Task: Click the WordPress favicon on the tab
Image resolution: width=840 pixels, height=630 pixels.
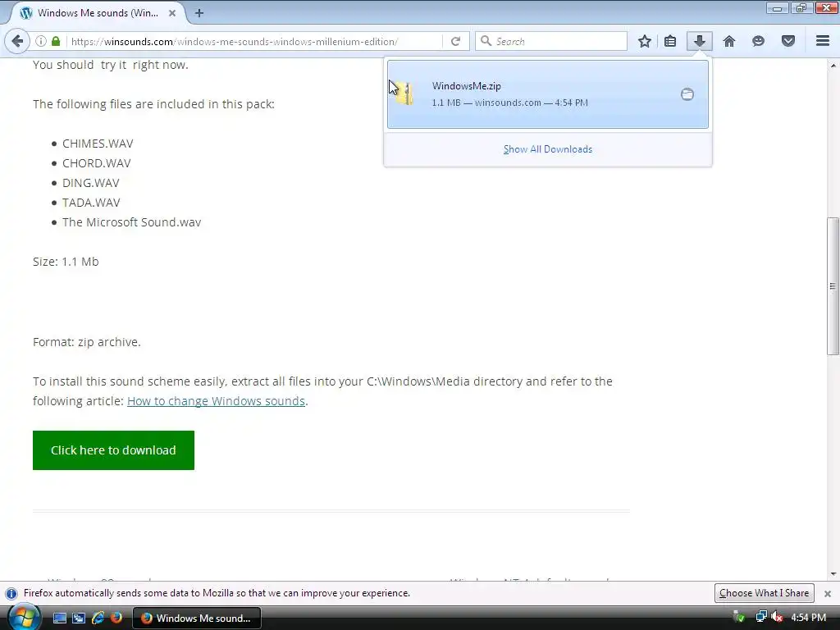Action: click(x=25, y=13)
